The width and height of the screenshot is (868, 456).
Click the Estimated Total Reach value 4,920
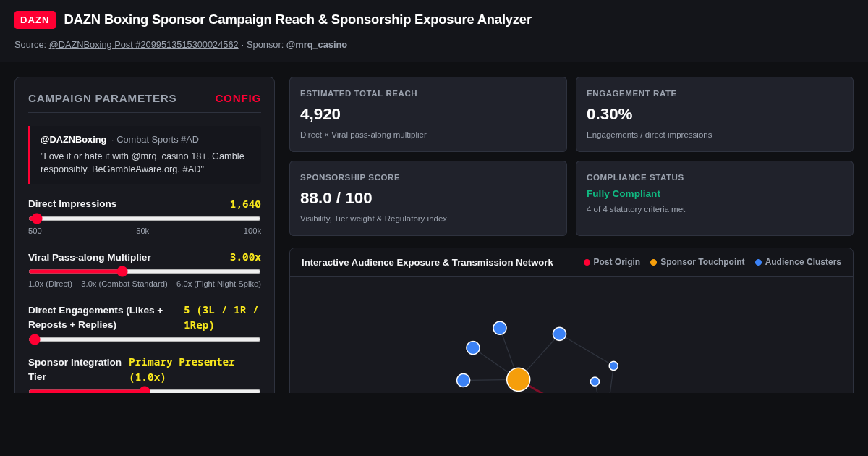[320, 114]
